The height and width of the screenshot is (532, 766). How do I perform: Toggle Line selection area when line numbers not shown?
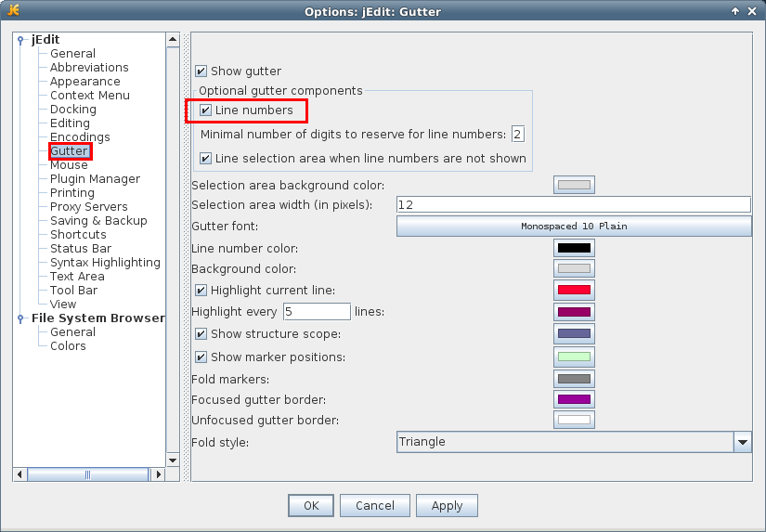(x=205, y=158)
